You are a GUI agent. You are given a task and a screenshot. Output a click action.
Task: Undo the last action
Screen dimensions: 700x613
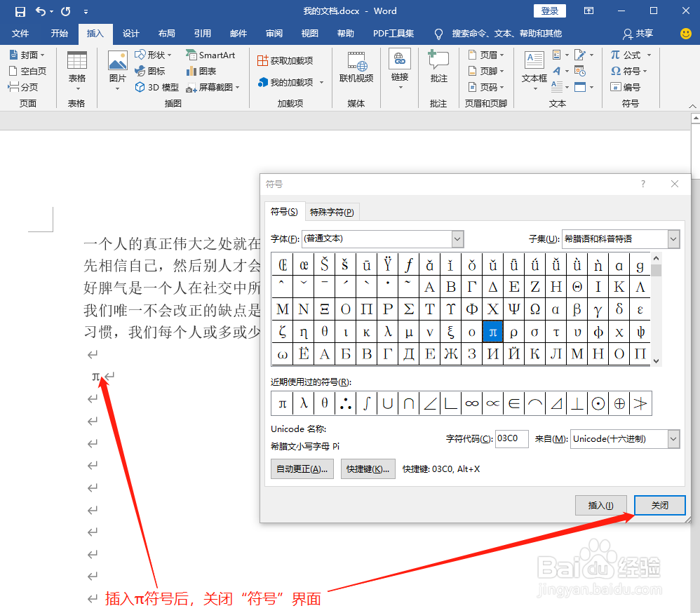[x=40, y=11]
